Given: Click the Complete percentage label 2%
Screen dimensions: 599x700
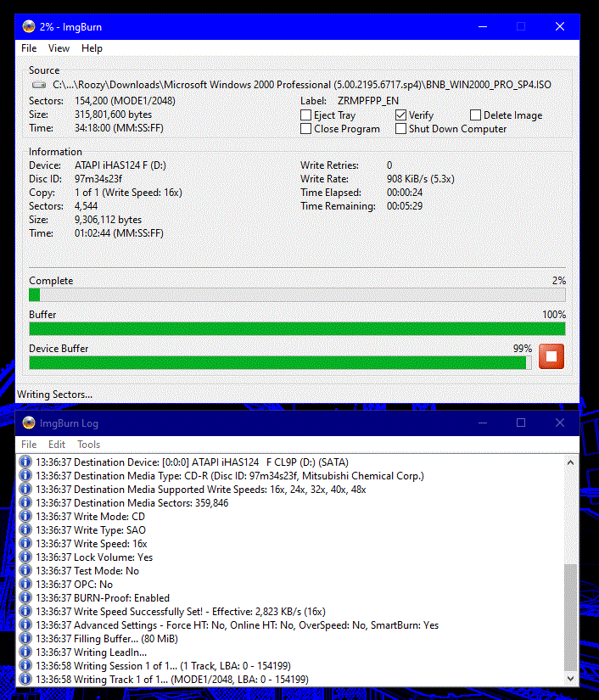Looking at the screenshot, I should click(559, 281).
